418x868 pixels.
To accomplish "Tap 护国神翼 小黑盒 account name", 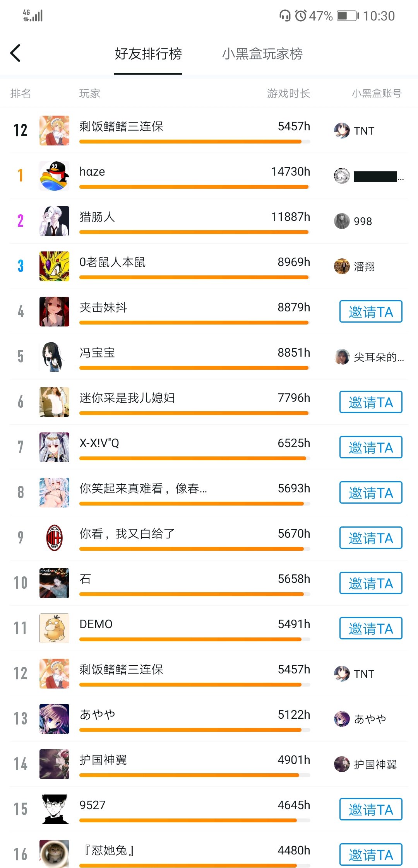I will click(x=375, y=764).
